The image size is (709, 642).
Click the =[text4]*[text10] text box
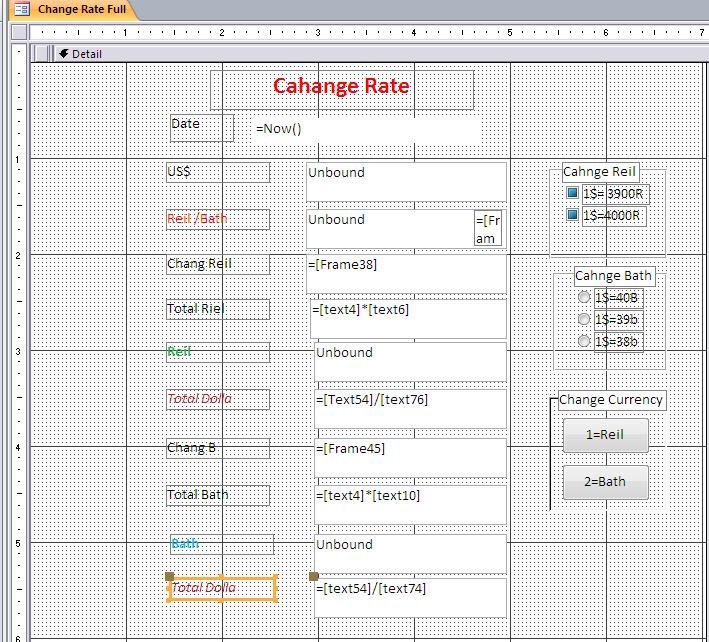pyautogui.click(x=410, y=505)
